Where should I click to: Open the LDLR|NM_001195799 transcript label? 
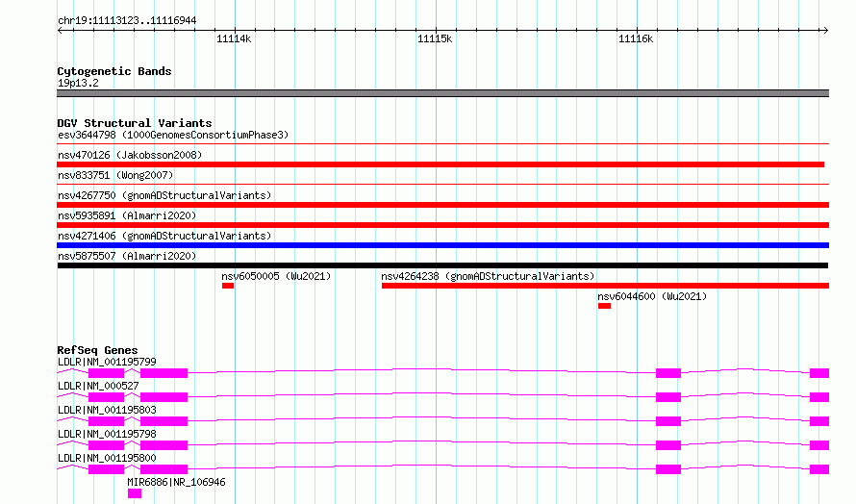[x=107, y=362]
